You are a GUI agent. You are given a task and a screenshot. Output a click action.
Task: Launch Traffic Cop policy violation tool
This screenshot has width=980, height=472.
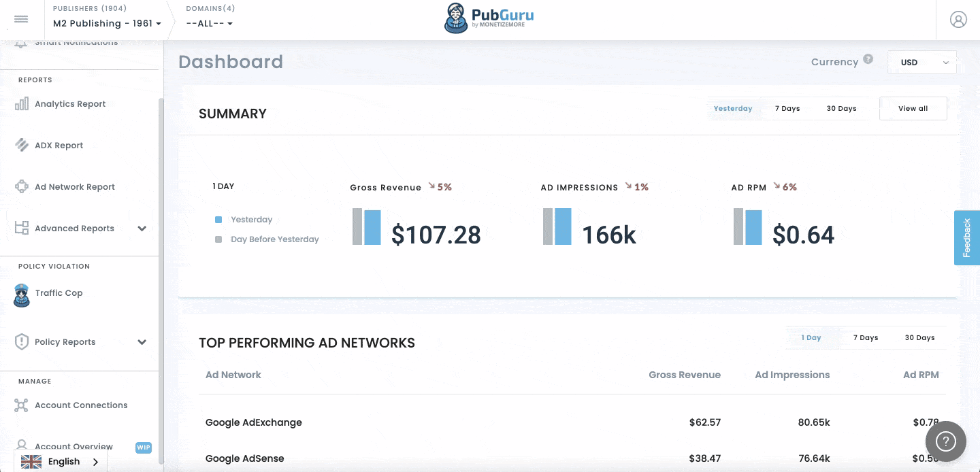20,293
